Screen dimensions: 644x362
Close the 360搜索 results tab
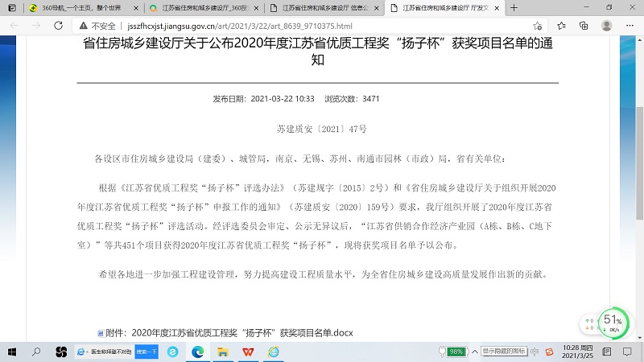pyautogui.click(x=256, y=8)
